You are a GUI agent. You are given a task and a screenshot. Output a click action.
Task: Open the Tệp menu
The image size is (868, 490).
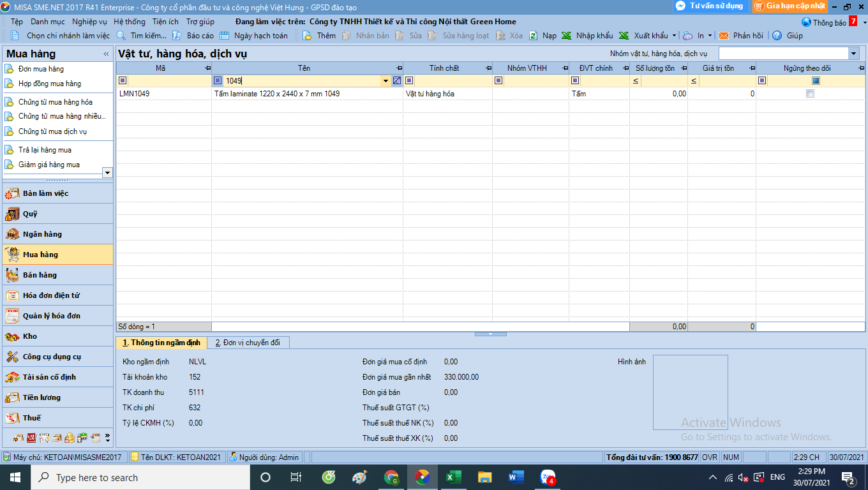tap(17, 22)
